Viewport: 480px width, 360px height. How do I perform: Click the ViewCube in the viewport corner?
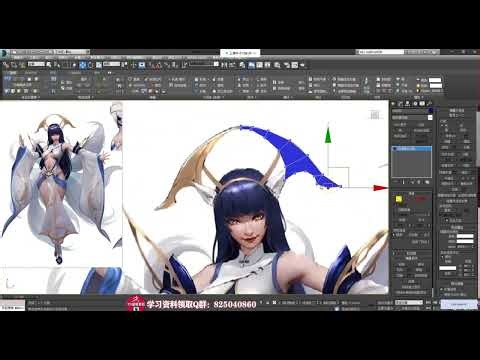[375, 115]
